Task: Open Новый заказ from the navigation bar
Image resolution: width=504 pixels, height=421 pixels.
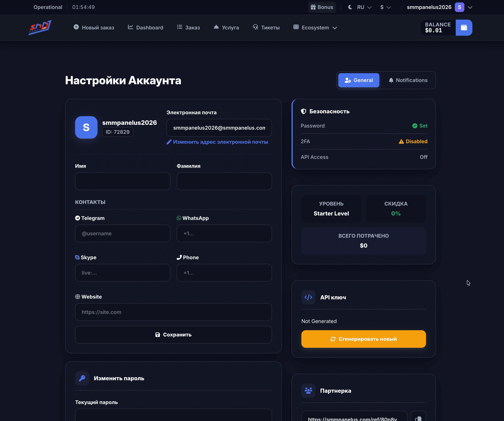Action: (x=94, y=27)
